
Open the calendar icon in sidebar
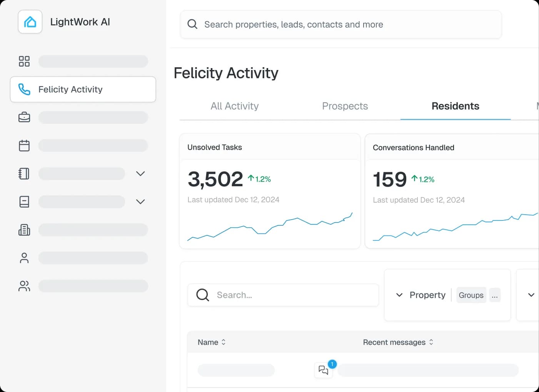tap(24, 145)
